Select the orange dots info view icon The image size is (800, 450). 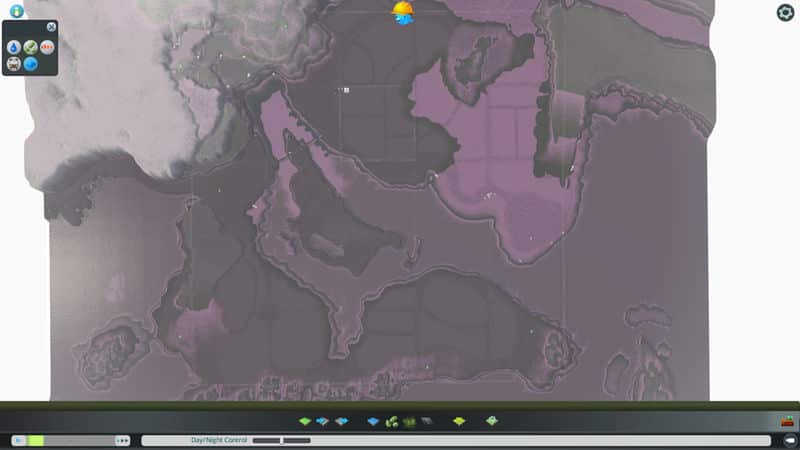(x=47, y=47)
